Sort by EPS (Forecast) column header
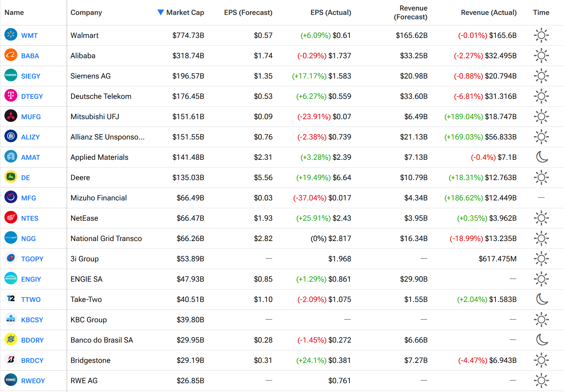The image size is (564, 392). (x=248, y=13)
